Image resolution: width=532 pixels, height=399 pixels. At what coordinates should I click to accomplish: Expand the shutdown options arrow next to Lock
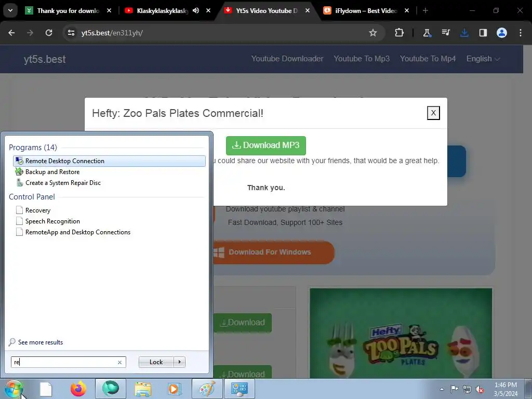pos(179,362)
